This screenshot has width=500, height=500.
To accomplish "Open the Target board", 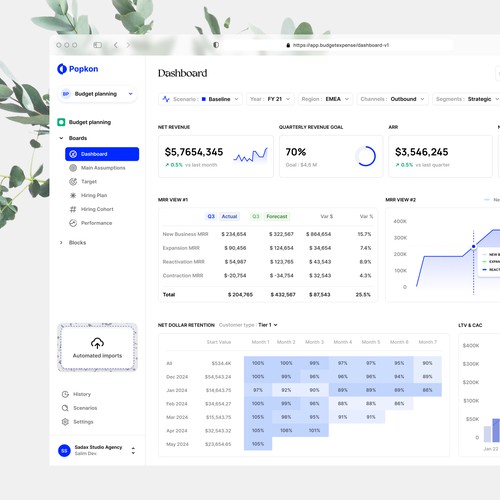I will click(89, 182).
